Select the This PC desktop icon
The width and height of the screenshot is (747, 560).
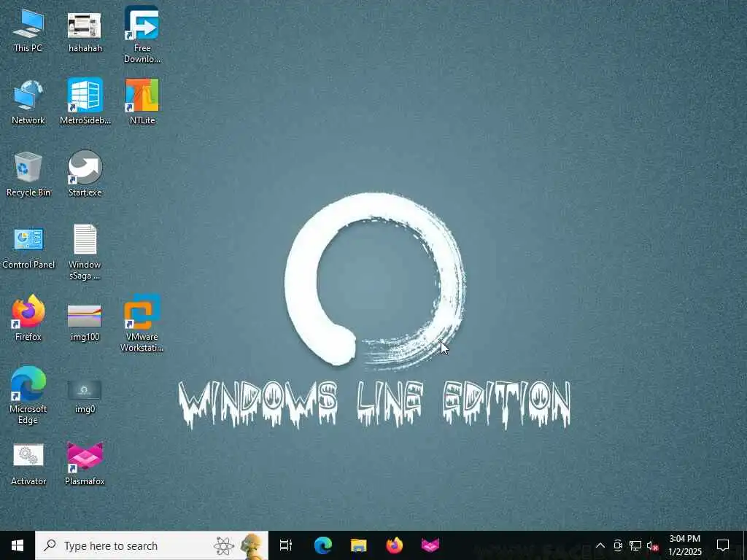coord(28,30)
